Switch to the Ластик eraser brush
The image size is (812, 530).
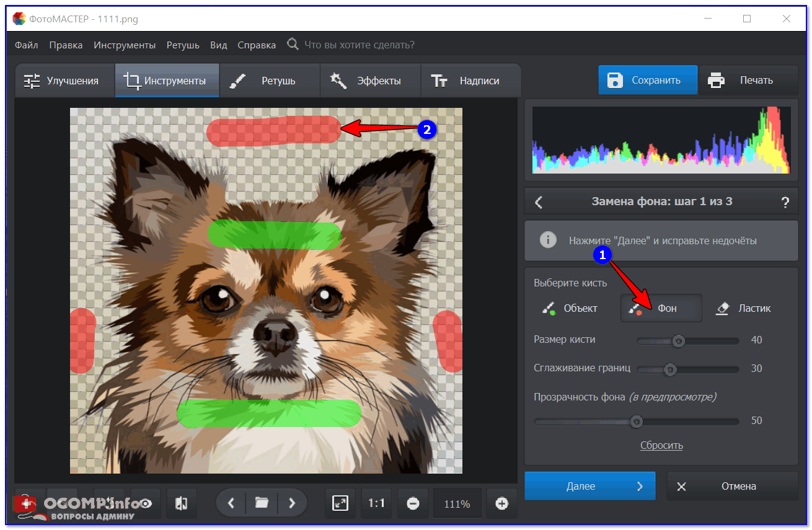click(x=743, y=308)
